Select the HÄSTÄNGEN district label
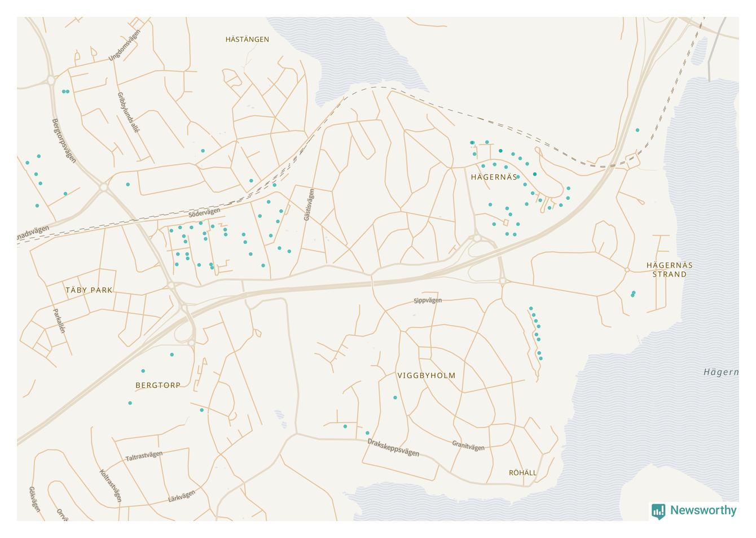 pyautogui.click(x=247, y=40)
